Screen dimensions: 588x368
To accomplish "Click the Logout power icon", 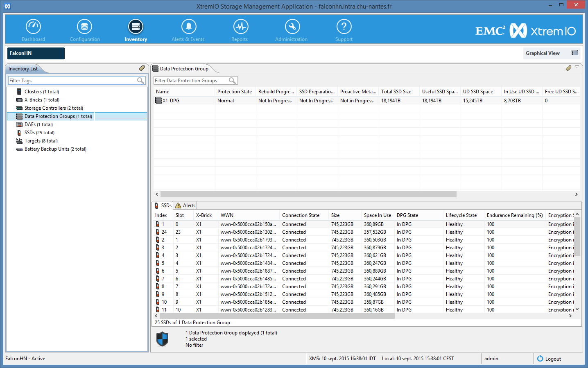I will point(540,359).
